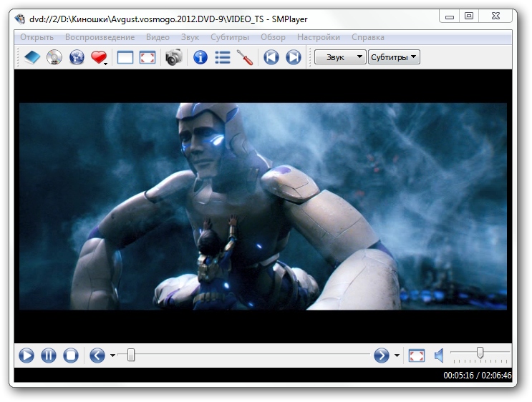The height and width of the screenshot is (402, 532).
Task: Take a screenshot with the camera icon
Action: (x=173, y=58)
